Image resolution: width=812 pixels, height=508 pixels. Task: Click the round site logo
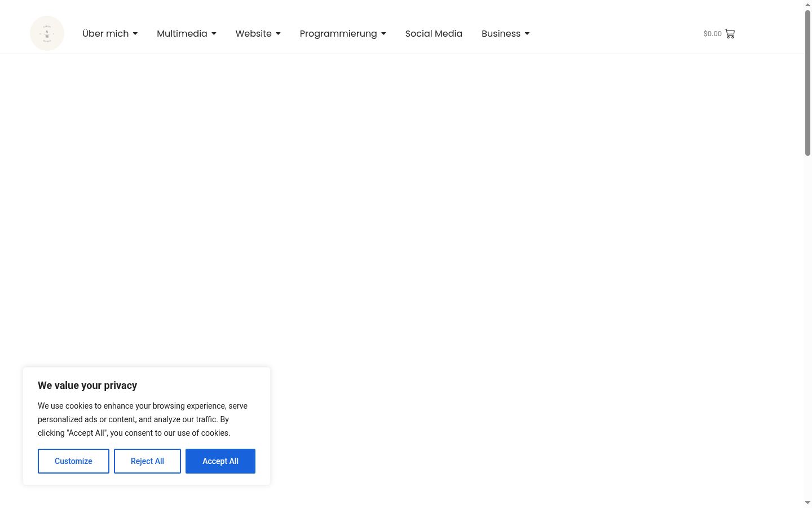click(47, 33)
